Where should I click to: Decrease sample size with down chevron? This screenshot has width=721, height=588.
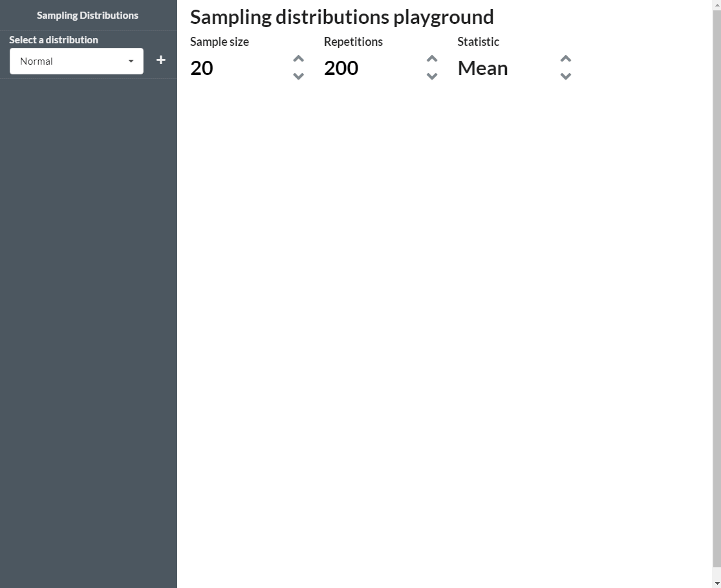pos(298,76)
